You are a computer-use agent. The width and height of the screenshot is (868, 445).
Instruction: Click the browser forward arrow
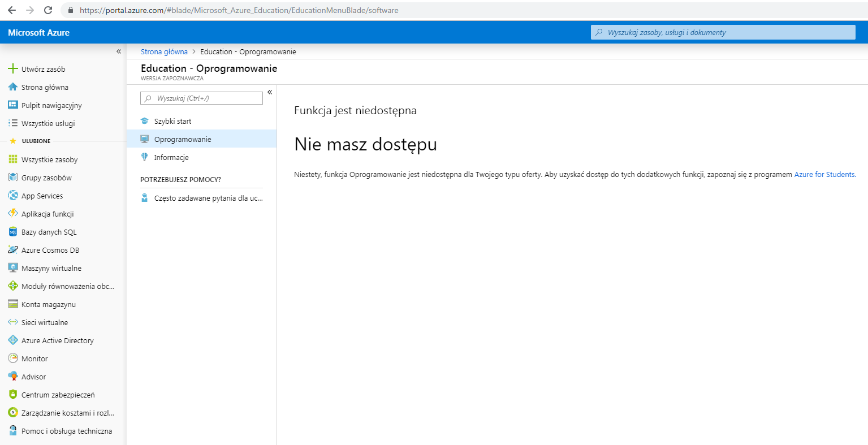pyautogui.click(x=30, y=10)
